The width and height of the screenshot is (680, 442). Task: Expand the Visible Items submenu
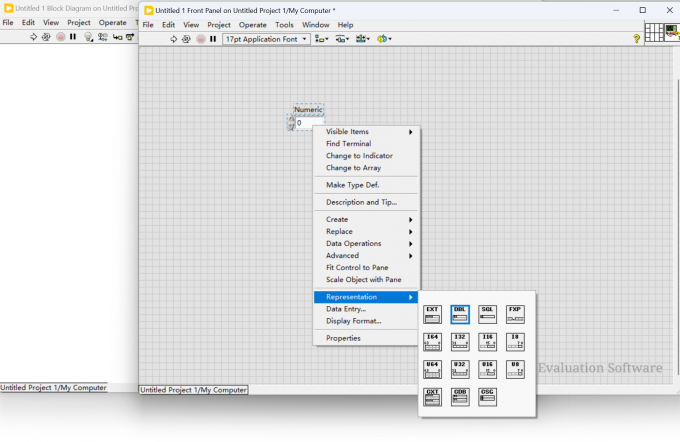[366, 132]
